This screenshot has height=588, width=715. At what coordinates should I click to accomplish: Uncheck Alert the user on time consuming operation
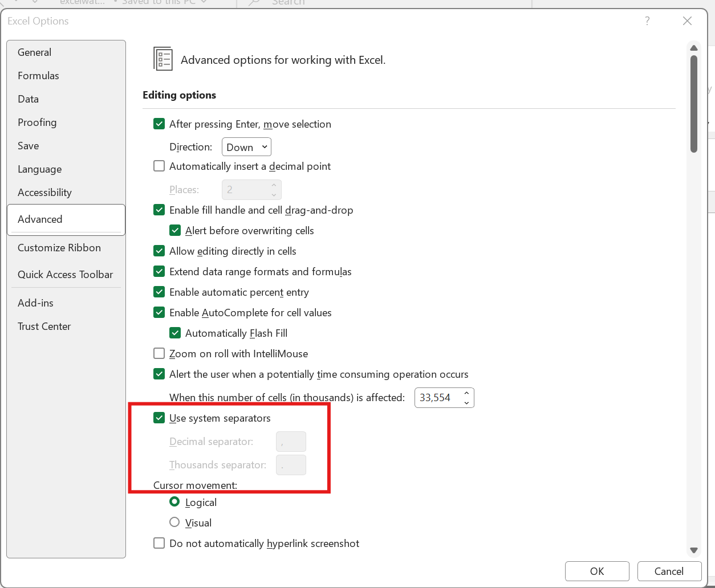[x=159, y=374]
